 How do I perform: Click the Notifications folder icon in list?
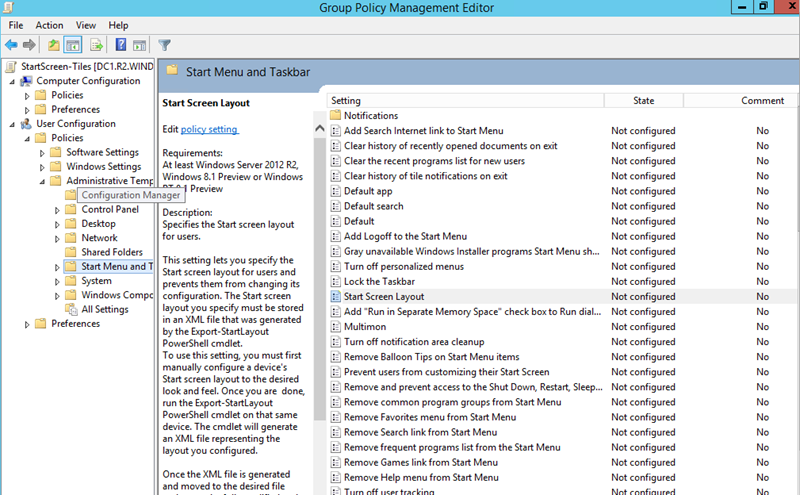[x=335, y=115]
